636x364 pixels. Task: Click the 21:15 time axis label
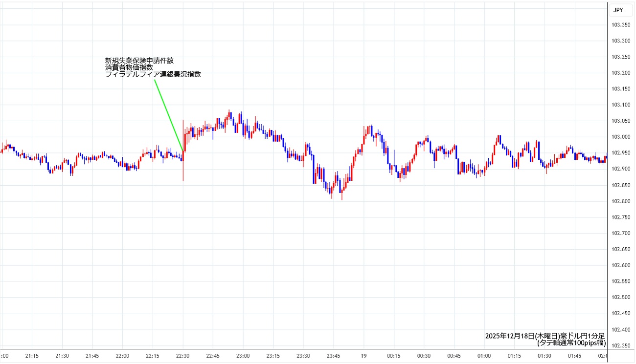pyautogui.click(x=32, y=356)
